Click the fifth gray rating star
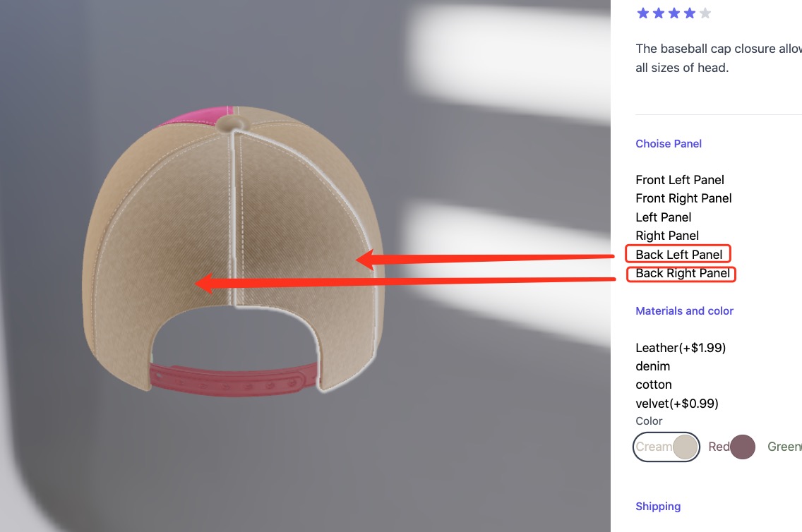Screen dimensions: 802x532 pyautogui.click(x=705, y=13)
